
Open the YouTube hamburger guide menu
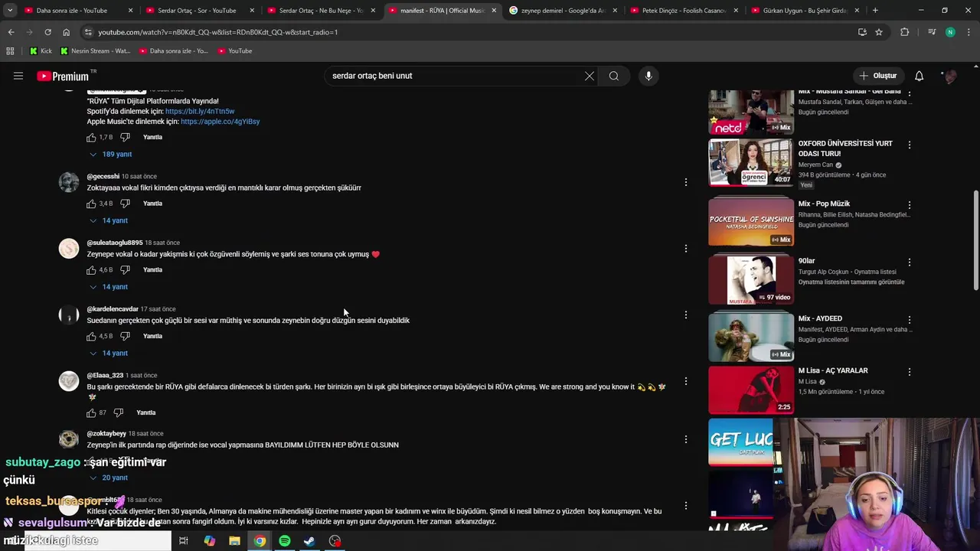point(18,76)
